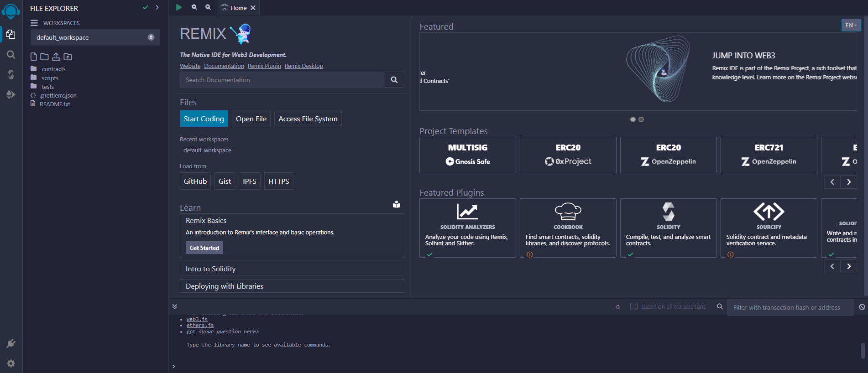Close the Home tab

(253, 8)
